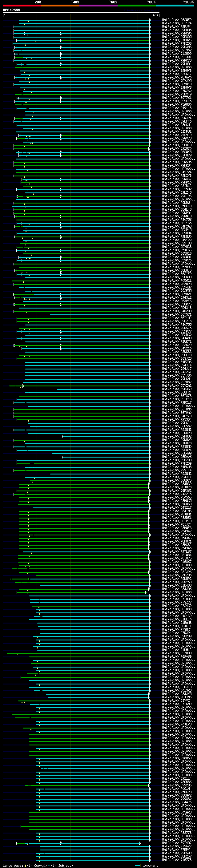
Task: Select hit UniRef100_Q9SI96
Action: [177, 196]
